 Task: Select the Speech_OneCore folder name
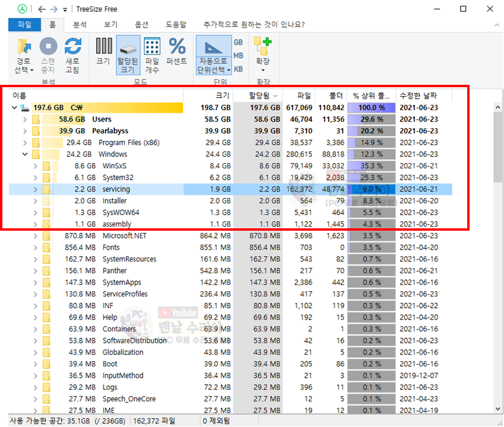tap(129, 399)
